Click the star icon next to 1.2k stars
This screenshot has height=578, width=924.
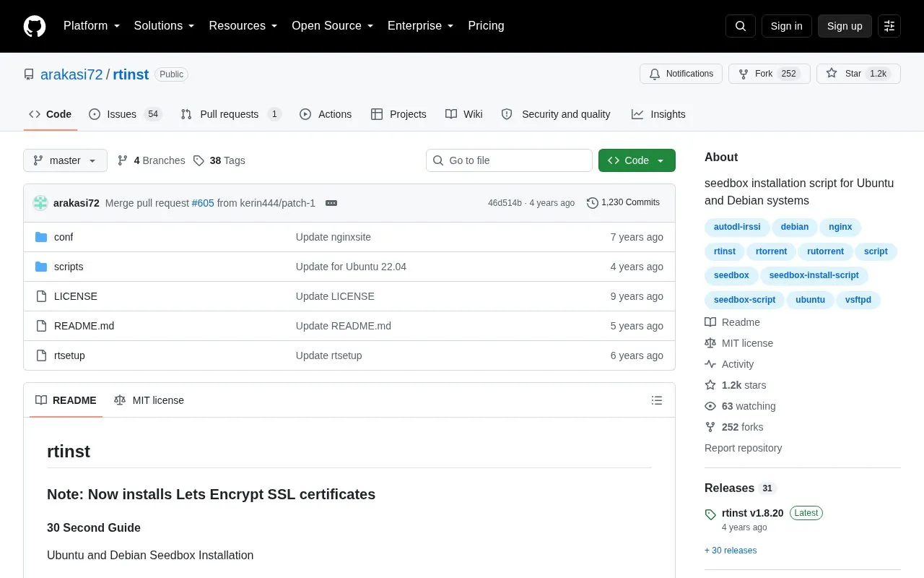point(710,385)
